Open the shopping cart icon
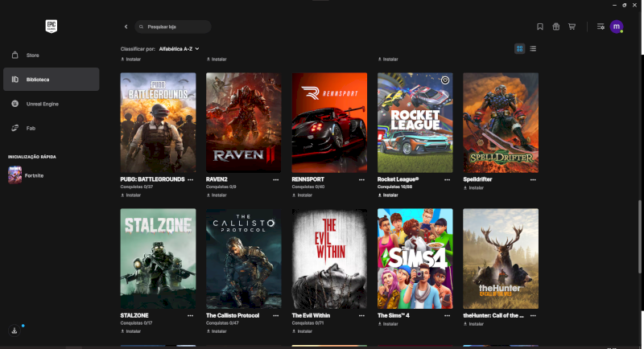644x349 pixels. click(x=572, y=27)
